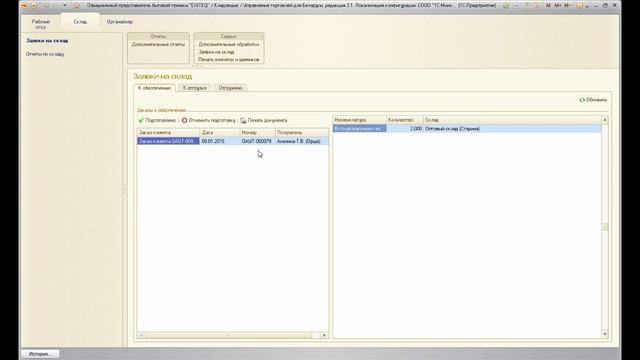Switch to the Рабочий стол section

pos(41,24)
